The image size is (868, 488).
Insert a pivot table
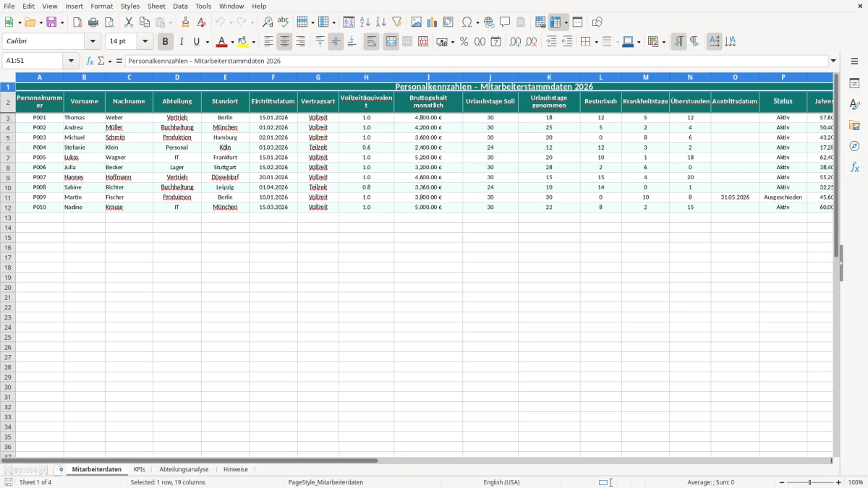tap(448, 22)
